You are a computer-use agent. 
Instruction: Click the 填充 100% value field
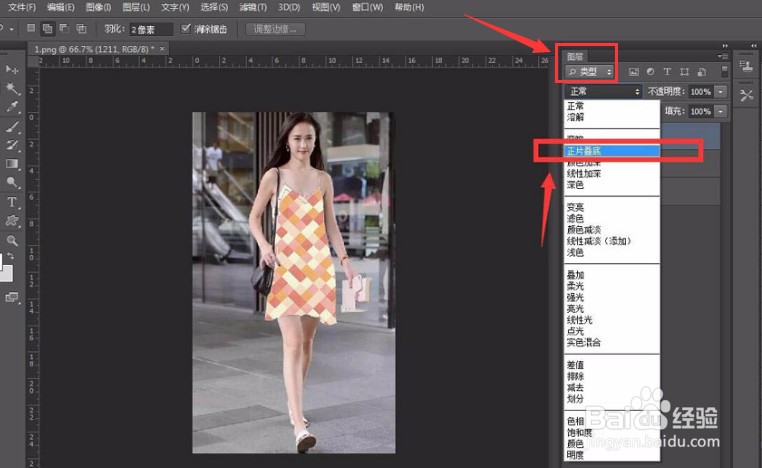tap(701, 111)
